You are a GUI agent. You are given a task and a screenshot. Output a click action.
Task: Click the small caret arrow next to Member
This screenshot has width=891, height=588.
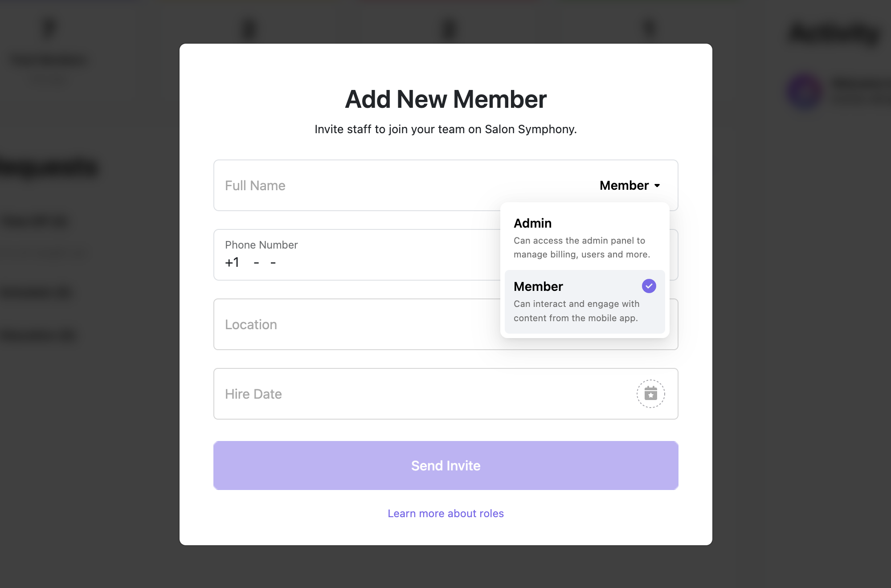click(x=657, y=186)
